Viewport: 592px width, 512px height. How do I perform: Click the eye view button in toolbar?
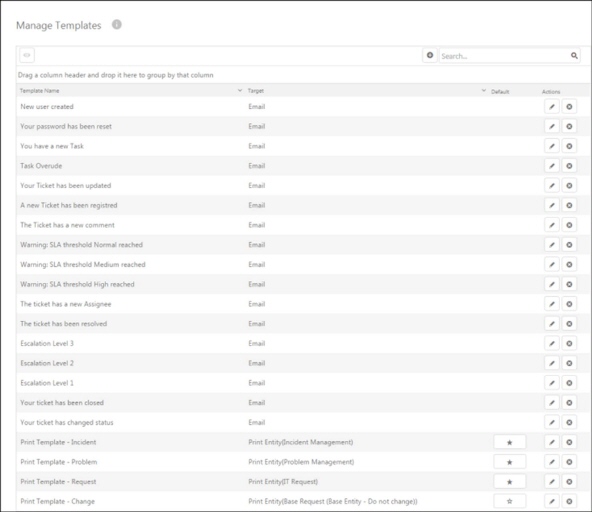pos(27,56)
